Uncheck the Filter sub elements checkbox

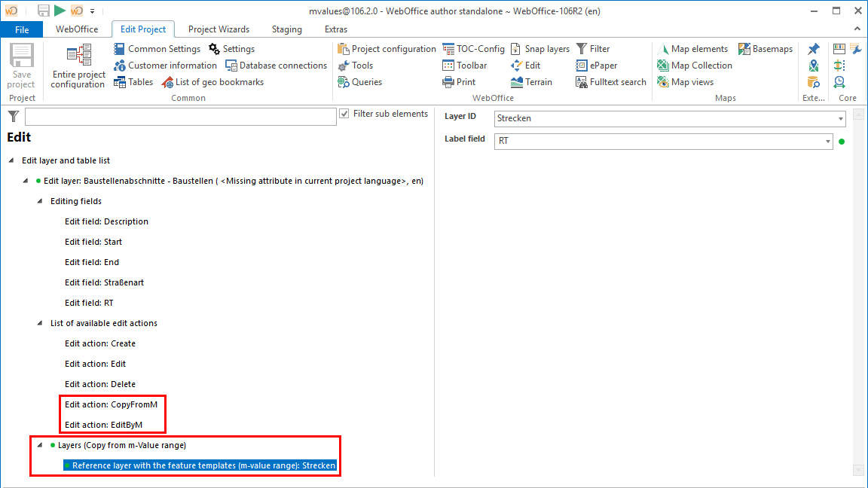(344, 114)
